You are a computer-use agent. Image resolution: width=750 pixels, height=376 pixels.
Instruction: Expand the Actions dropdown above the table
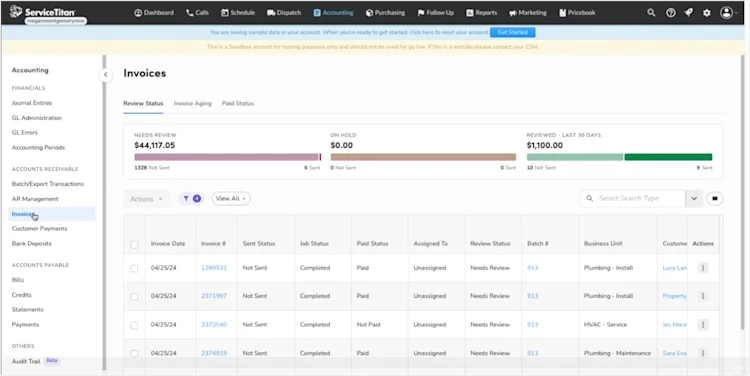[x=146, y=199]
